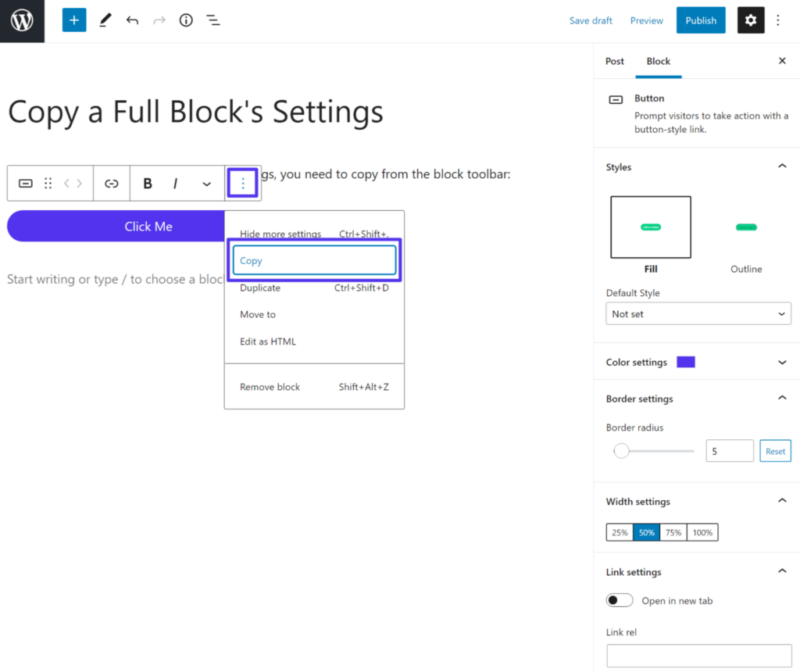Screen dimensions: 800x672
Task: Click the Save draft link
Action: coord(591,20)
